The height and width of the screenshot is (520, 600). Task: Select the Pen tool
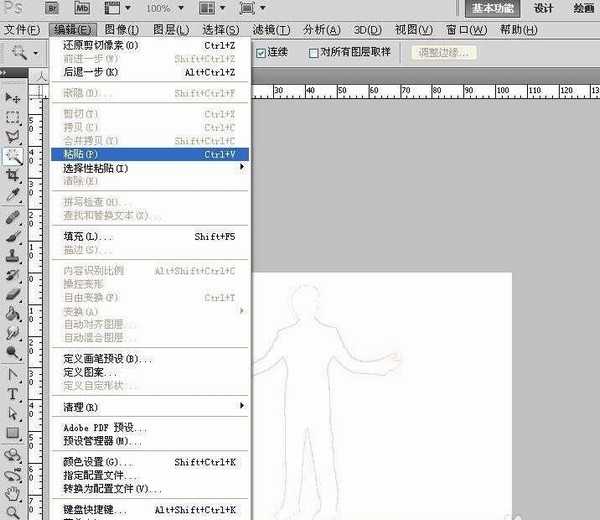coord(12,375)
